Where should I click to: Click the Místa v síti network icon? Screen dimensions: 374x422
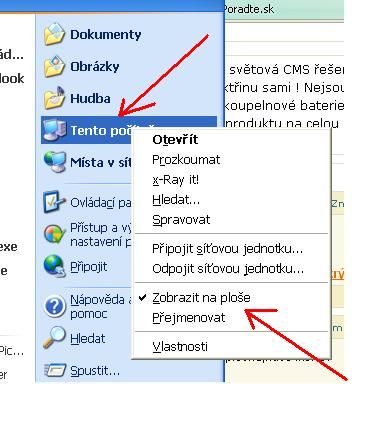(x=55, y=162)
